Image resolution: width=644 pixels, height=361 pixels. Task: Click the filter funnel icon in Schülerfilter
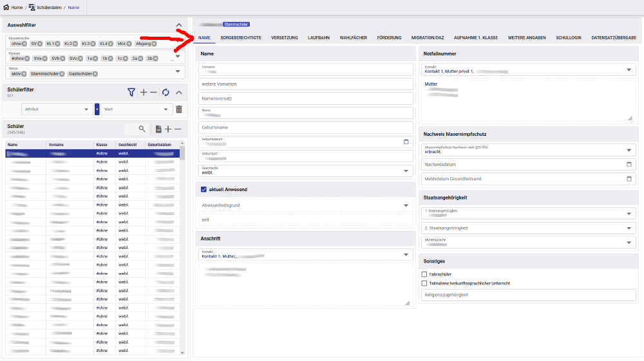(131, 93)
